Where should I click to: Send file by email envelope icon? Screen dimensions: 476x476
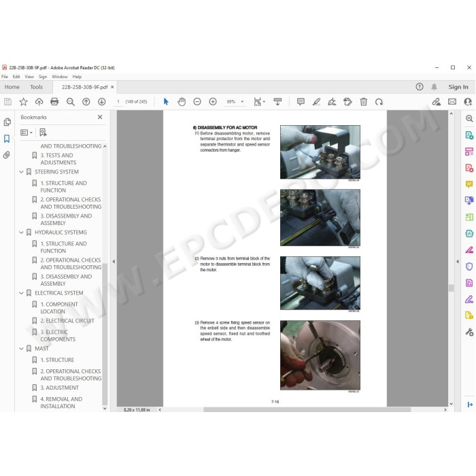452,102
